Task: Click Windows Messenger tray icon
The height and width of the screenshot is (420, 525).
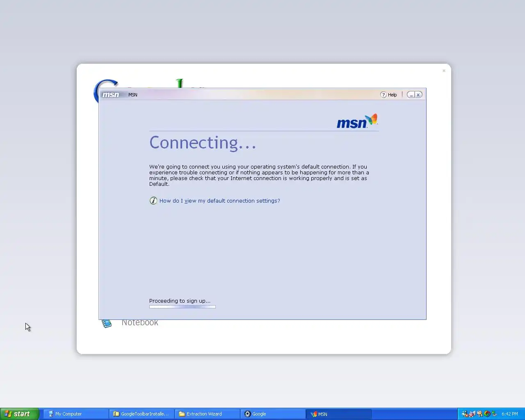Action: pyautogui.click(x=465, y=414)
